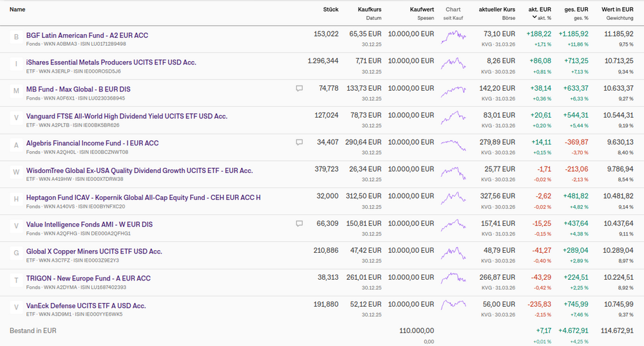This screenshot has width=644, height=346.
Task: Open sparkline chart for VanEck Defense ETF
Action: click(453, 306)
